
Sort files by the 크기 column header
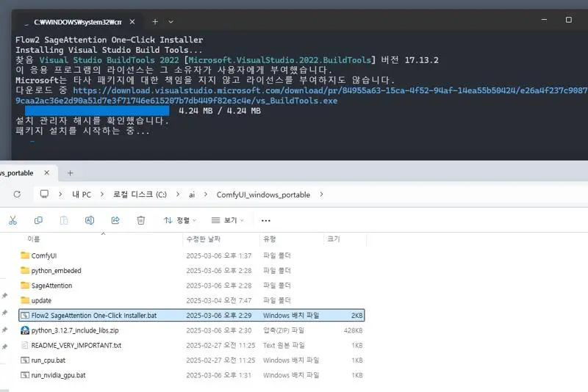pyautogui.click(x=334, y=239)
